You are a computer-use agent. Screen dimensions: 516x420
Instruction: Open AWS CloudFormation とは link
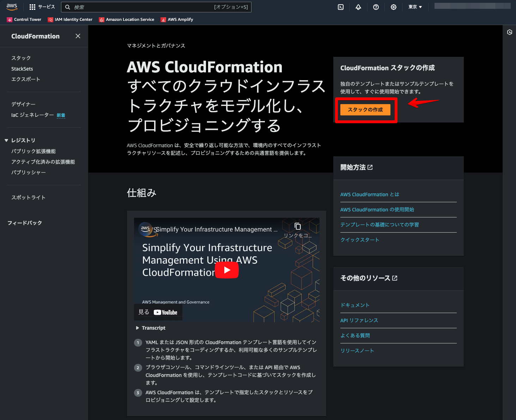coord(370,194)
